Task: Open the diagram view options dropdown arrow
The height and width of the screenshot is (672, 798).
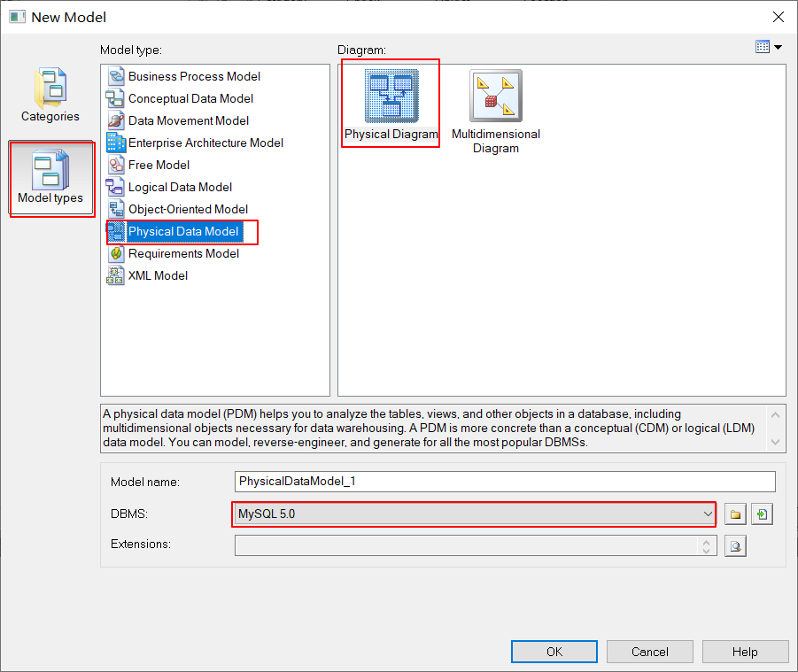Action: click(x=776, y=46)
